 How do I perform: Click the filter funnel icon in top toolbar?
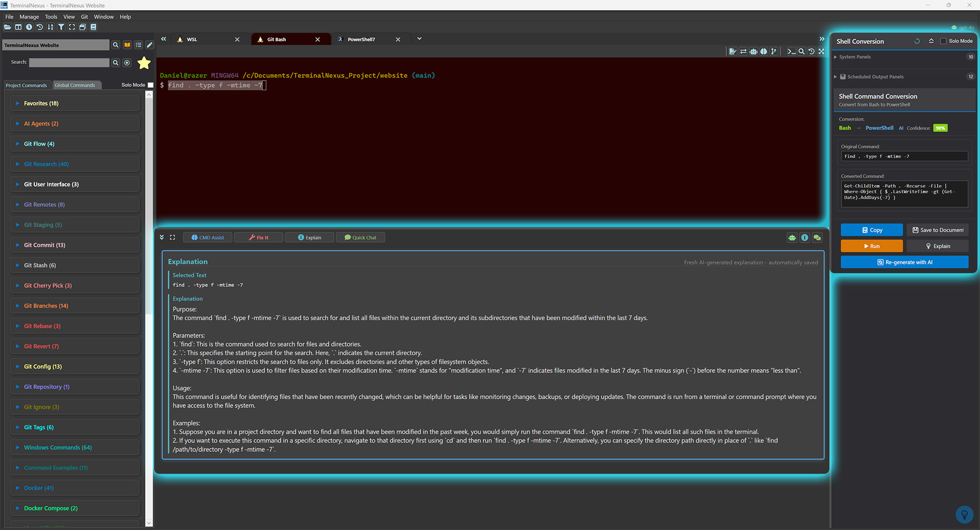tap(61, 27)
